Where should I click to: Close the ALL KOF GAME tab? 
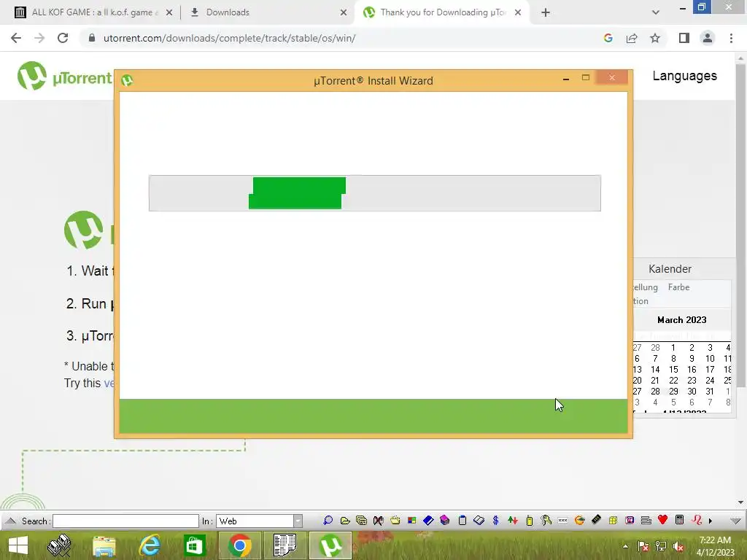169,12
